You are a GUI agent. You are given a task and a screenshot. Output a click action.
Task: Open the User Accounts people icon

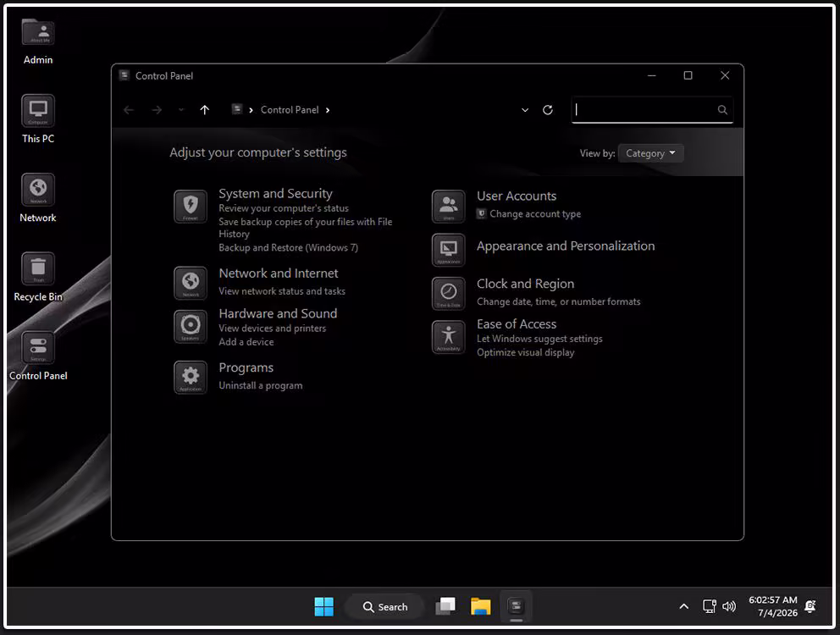pyautogui.click(x=449, y=207)
